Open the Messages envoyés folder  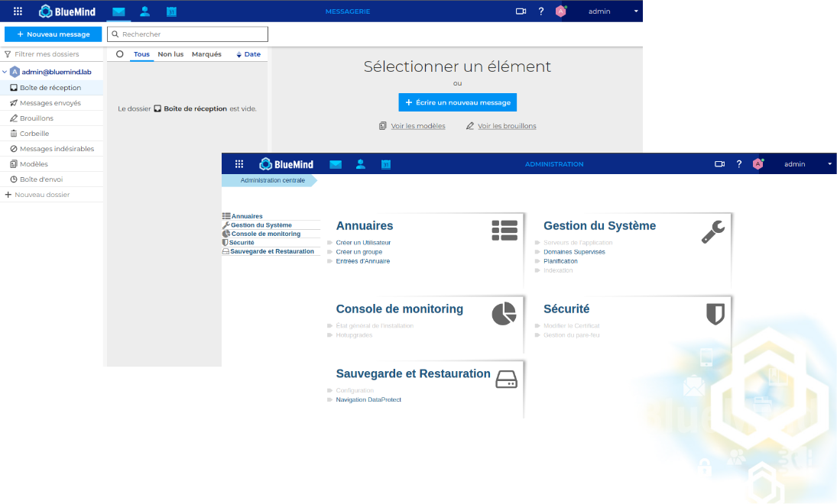click(x=50, y=103)
